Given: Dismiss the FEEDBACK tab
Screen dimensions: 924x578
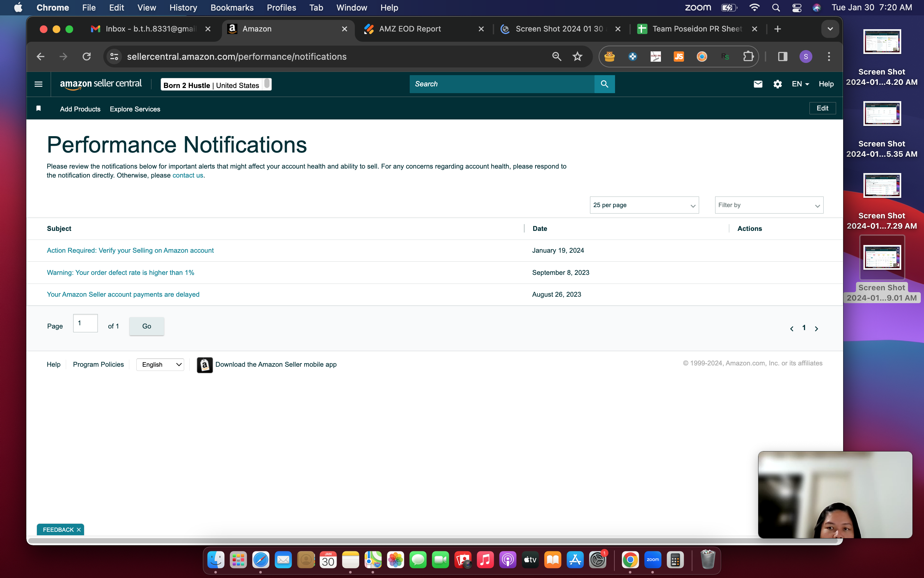Looking at the screenshot, I should pyautogui.click(x=79, y=530).
